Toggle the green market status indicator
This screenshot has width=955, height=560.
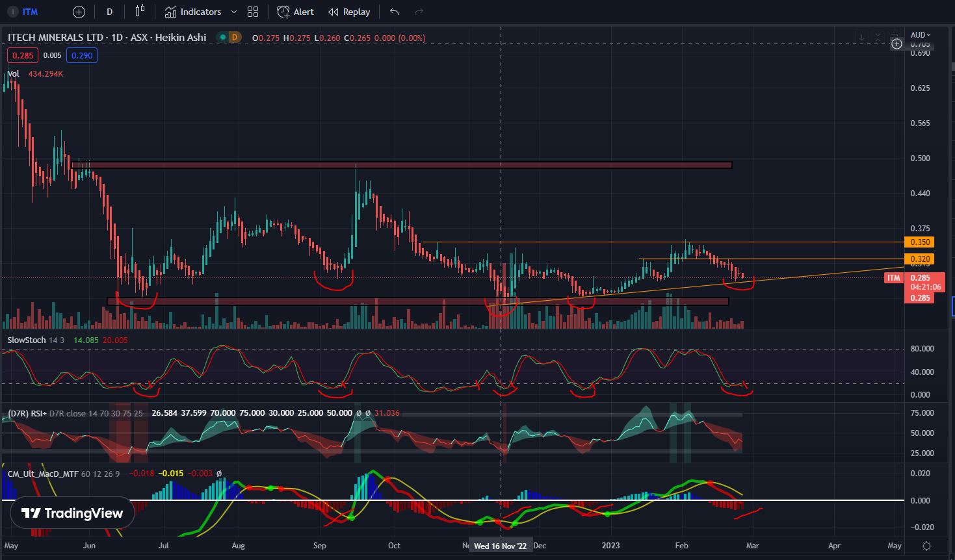click(222, 38)
